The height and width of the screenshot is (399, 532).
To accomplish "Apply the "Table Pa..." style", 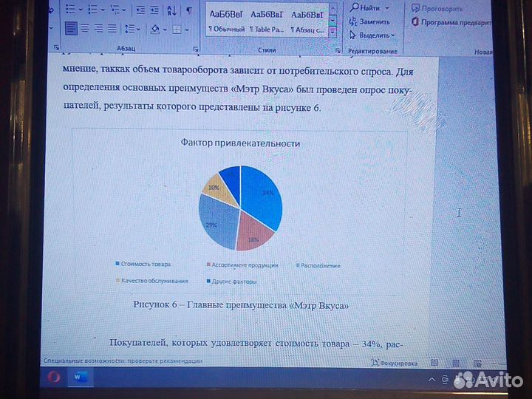I will coord(267,22).
